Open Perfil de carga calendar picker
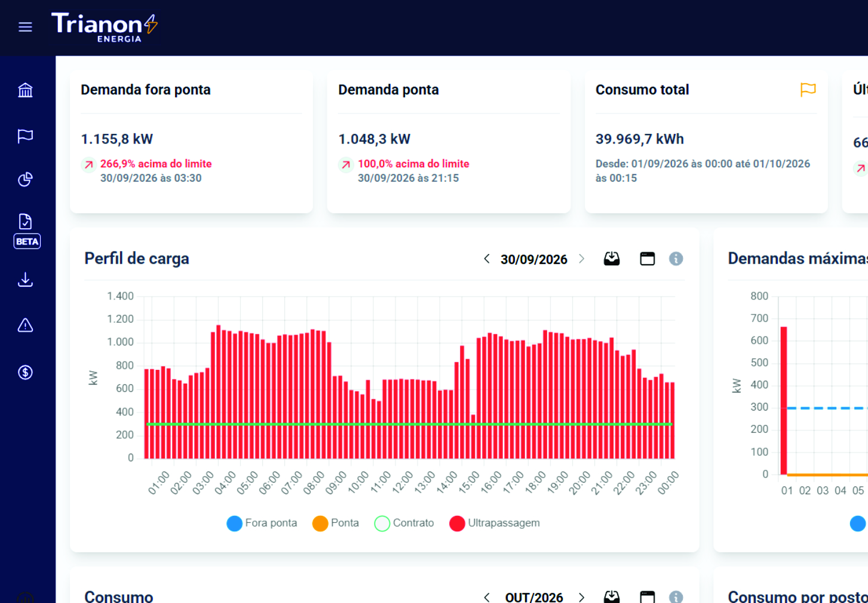The width and height of the screenshot is (868, 603). click(x=648, y=259)
